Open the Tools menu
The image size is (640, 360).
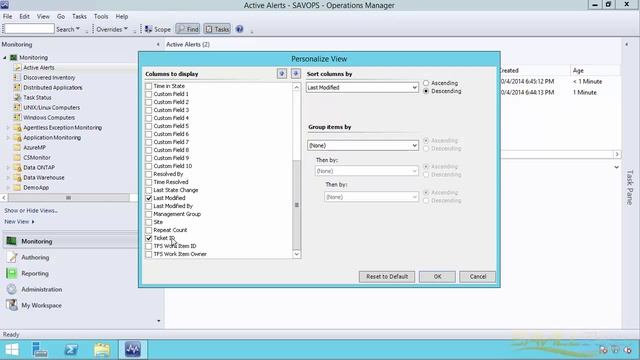point(101,16)
